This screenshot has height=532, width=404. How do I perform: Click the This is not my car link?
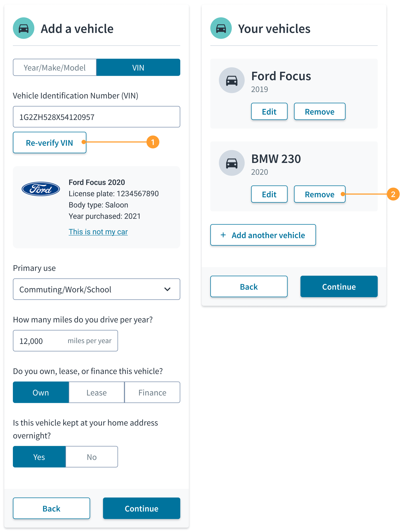pyautogui.click(x=98, y=232)
